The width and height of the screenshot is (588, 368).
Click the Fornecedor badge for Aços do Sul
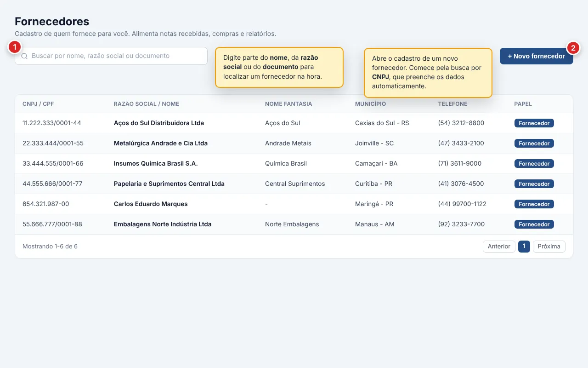pos(534,123)
